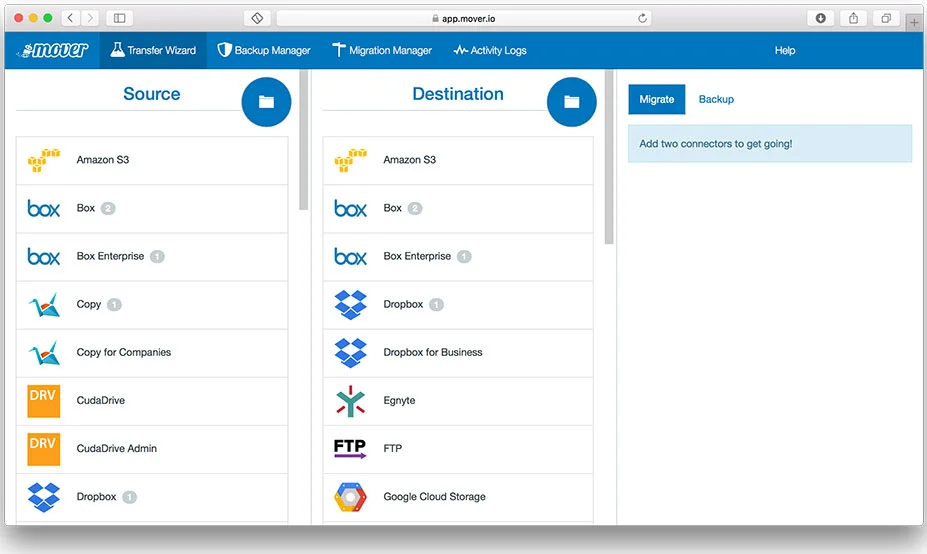Click Google Cloud Storage icon in Destination
Image resolution: width=927 pixels, height=554 pixels.
[351, 497]
